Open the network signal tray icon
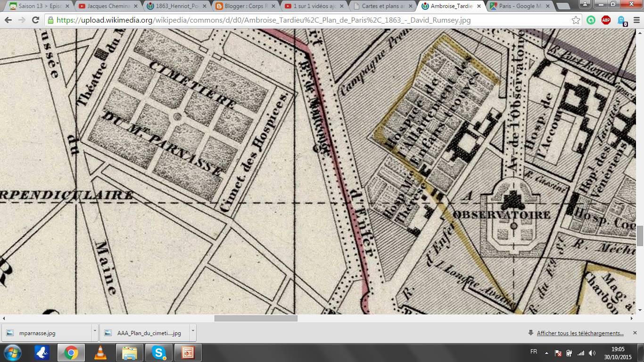 click(x=581, y=353)
